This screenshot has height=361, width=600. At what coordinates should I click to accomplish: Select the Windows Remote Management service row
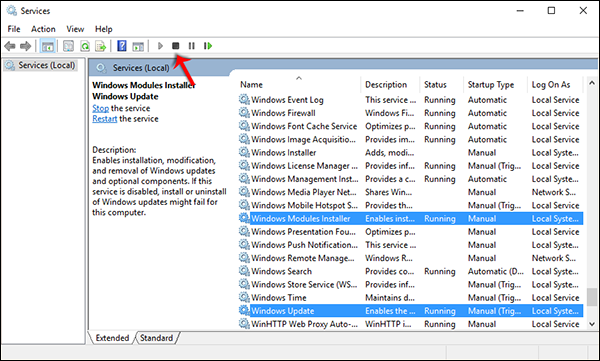point(411,258)
